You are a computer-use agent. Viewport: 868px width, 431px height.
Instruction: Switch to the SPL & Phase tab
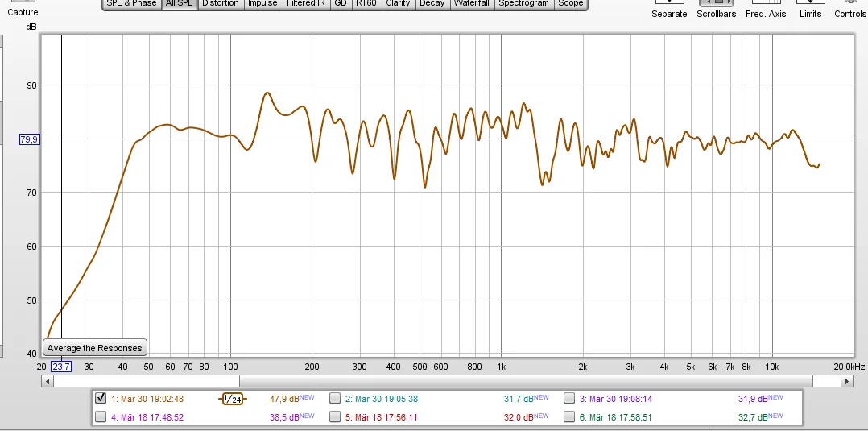click(132, 4)
